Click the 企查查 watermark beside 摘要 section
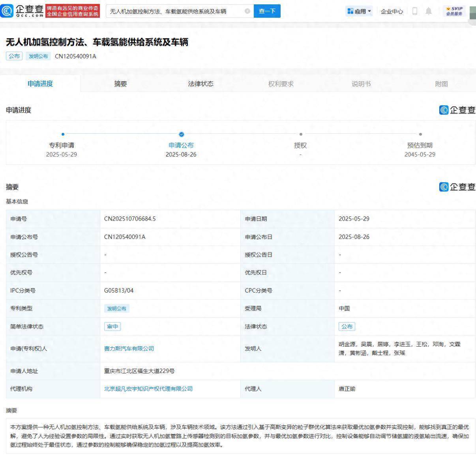476x455 pixels. 457,187
